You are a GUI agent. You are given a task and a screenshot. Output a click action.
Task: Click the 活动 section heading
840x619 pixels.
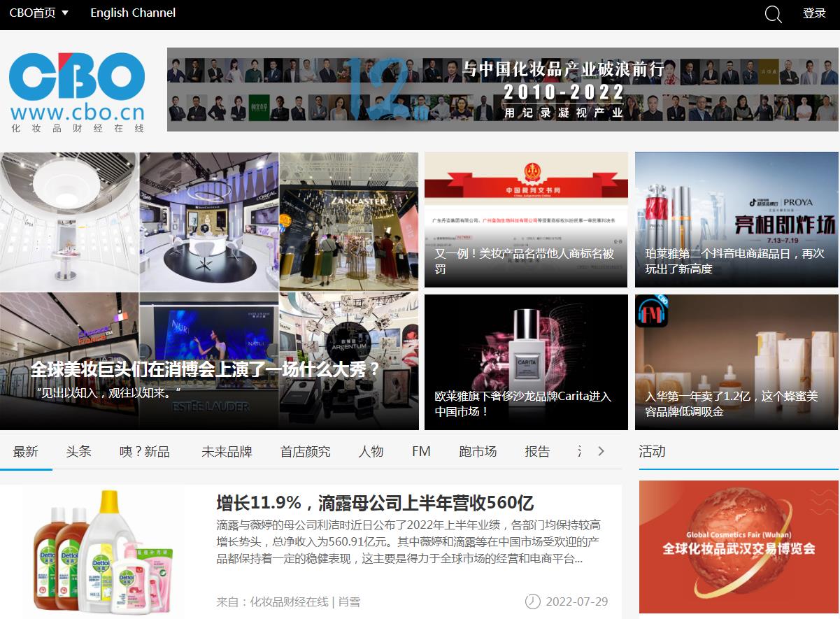pos(652,452)
